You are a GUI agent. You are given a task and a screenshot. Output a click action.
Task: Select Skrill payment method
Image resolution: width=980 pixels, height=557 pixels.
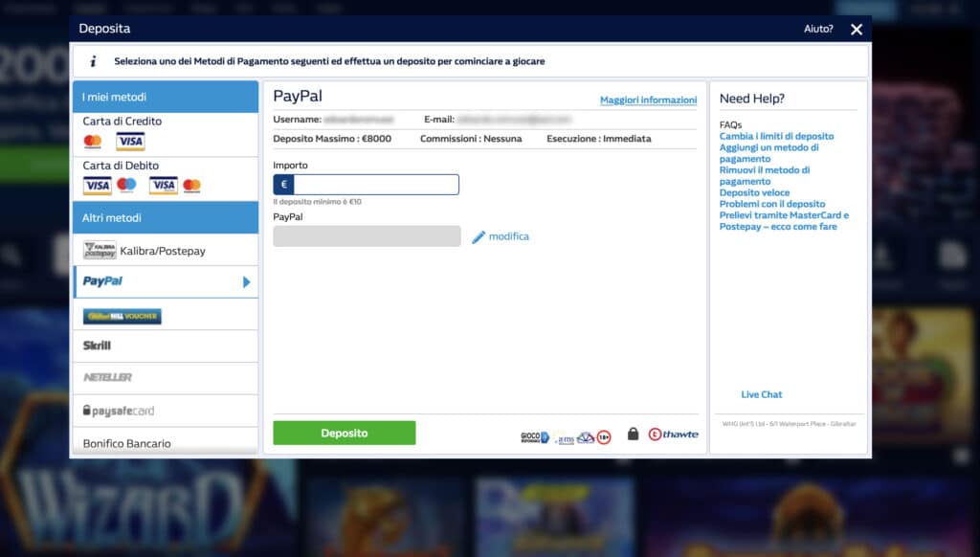click(166, 345)
